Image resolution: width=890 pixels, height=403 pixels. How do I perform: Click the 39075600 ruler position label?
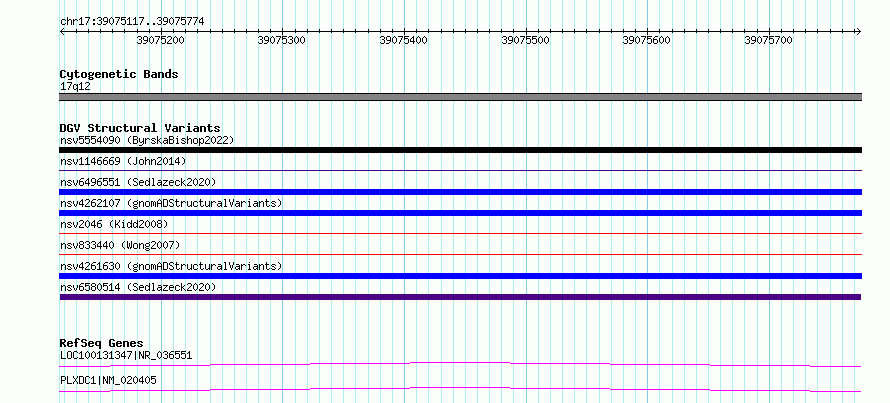[x=647, y=40]
